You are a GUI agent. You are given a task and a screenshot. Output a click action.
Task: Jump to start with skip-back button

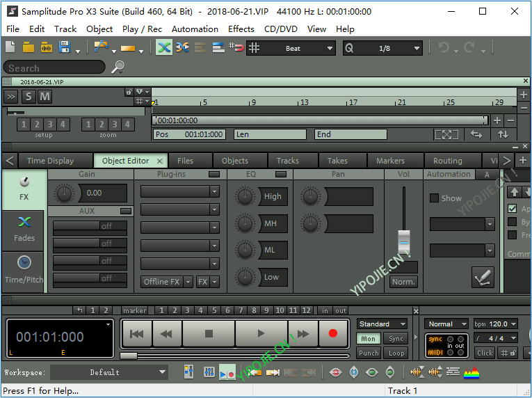pos(137,334)
